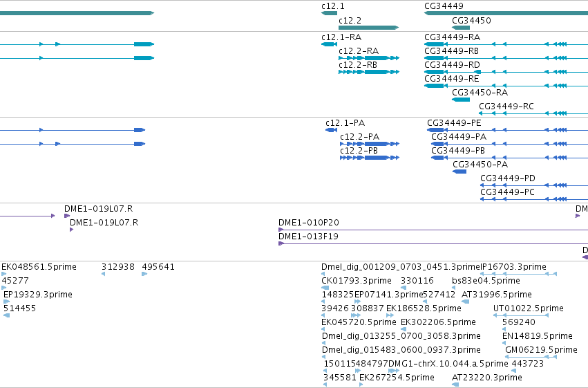
Task: Click the CG34450-RA transcript label
Action: pyautogui.click(x=480, y=93)
